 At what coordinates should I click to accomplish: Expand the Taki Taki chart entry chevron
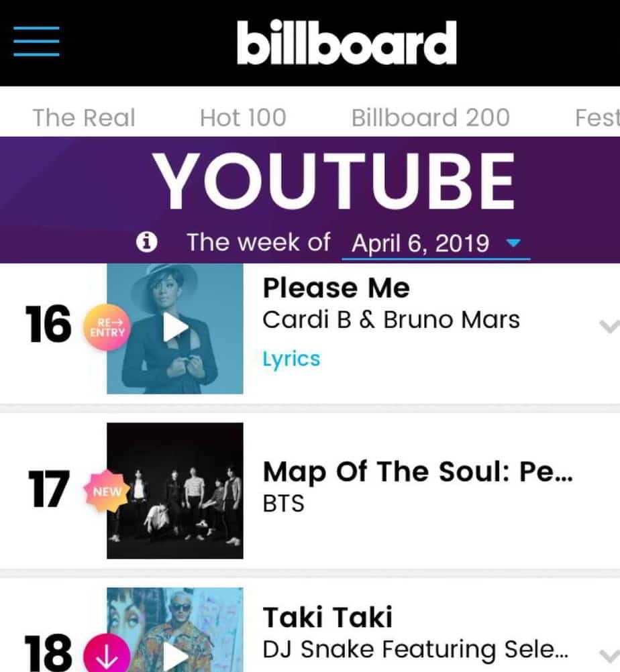(x=608, y=655)
